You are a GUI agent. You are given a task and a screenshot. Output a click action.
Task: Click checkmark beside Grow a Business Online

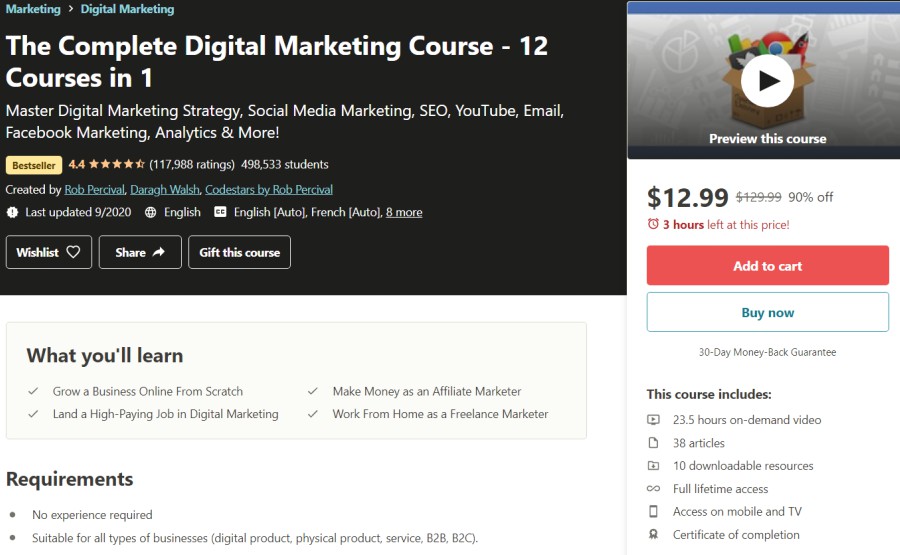pyautogui.click(x=33, y=391)
